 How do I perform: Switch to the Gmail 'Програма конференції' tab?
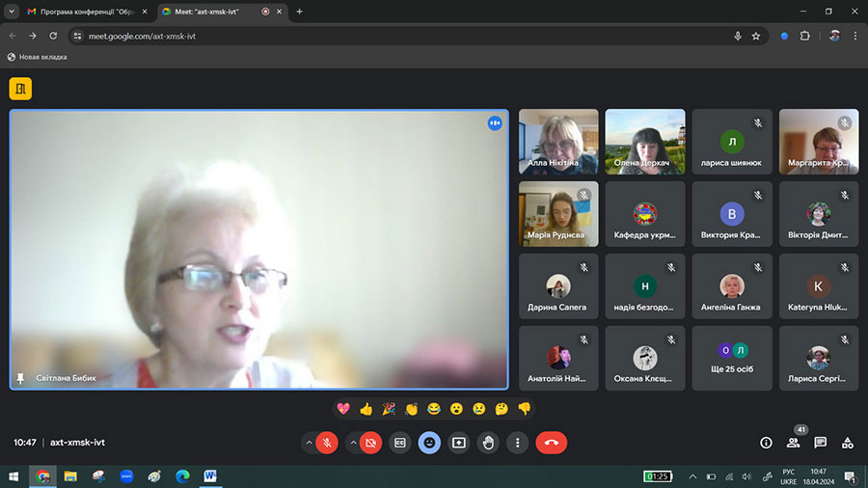tap(88, 12)
